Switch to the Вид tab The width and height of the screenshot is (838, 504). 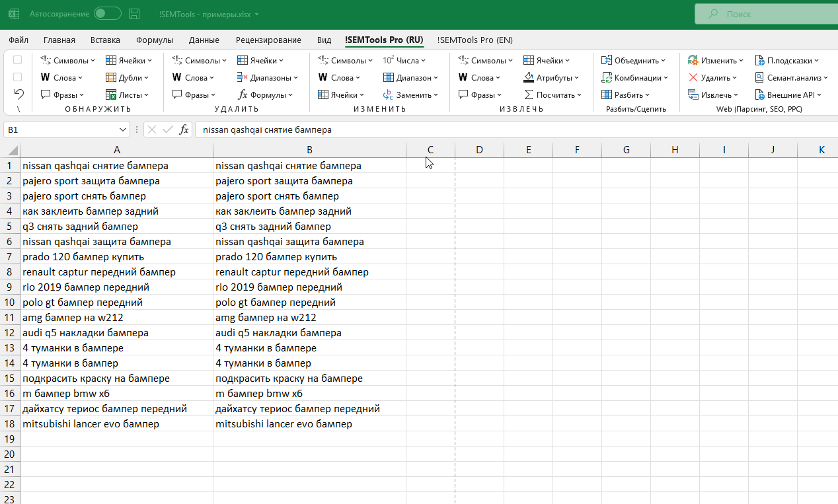[324, 40]
